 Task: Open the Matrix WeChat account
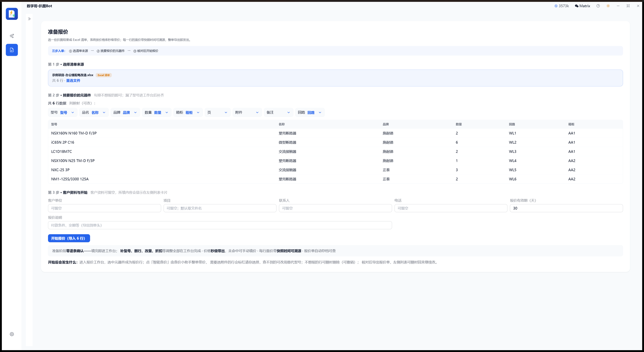[x=582, y=6]
